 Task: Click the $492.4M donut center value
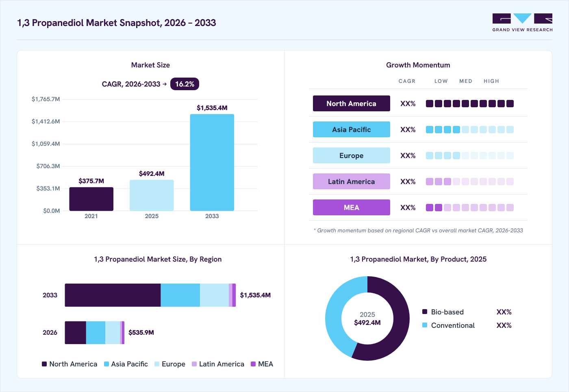pyautogui.click(x=367, y=323)
